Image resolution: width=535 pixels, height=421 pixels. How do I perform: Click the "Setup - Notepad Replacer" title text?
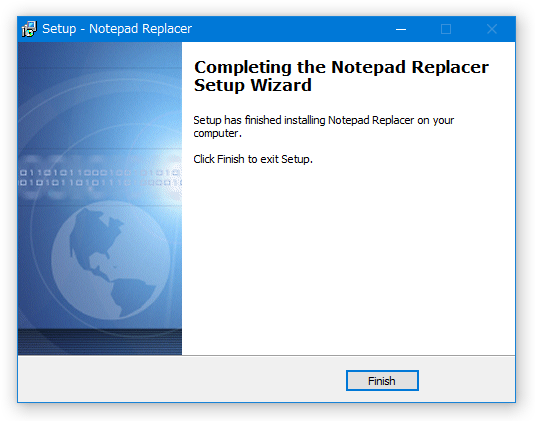[x=117, y=29]
